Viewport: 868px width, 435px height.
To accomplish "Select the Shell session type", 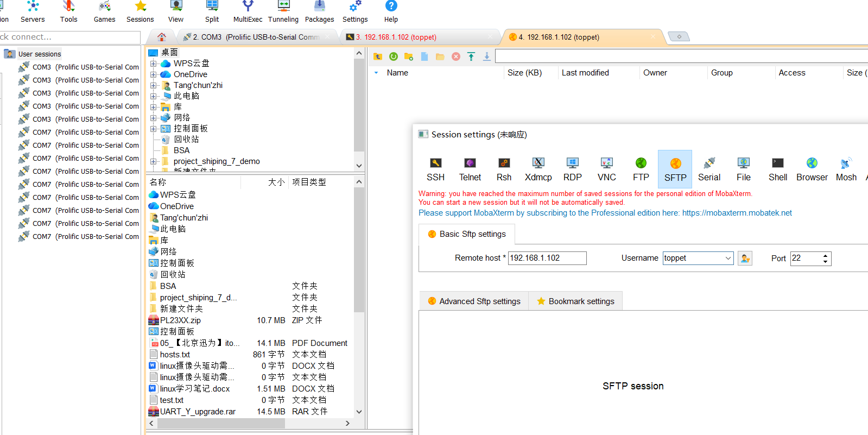I will tap(778, 169).
